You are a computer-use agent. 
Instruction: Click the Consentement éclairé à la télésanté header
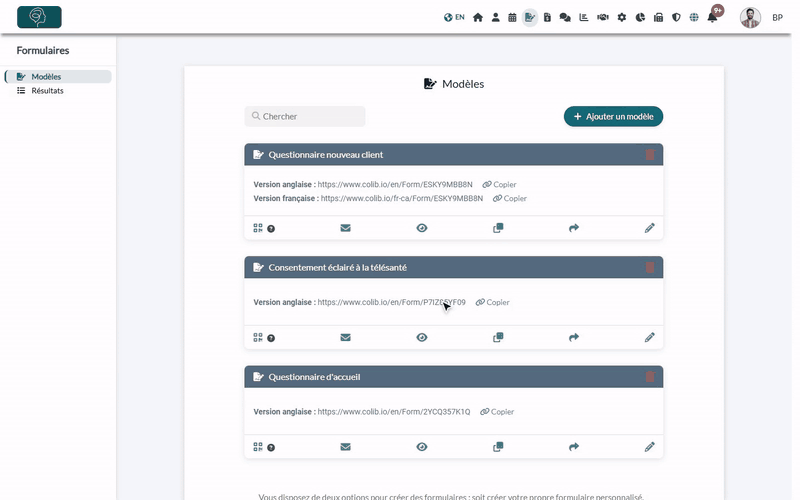pyautogui.click(x=454, y=267)
